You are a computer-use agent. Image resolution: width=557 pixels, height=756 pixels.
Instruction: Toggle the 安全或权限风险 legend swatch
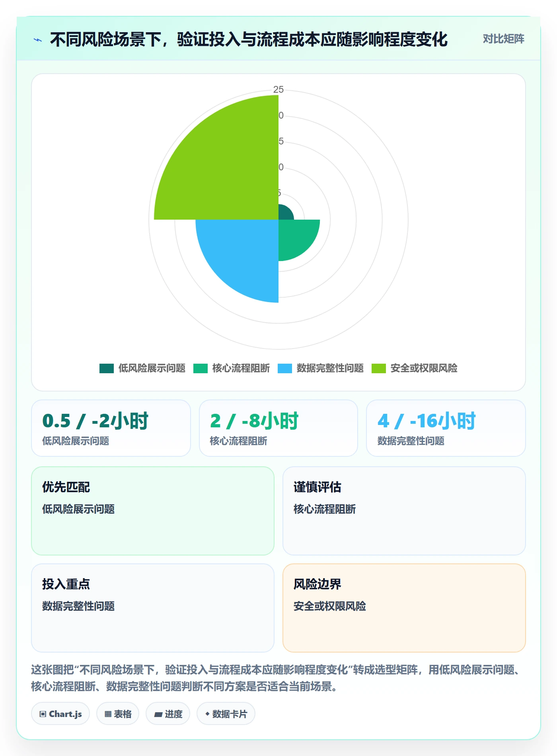click(379, 368)
